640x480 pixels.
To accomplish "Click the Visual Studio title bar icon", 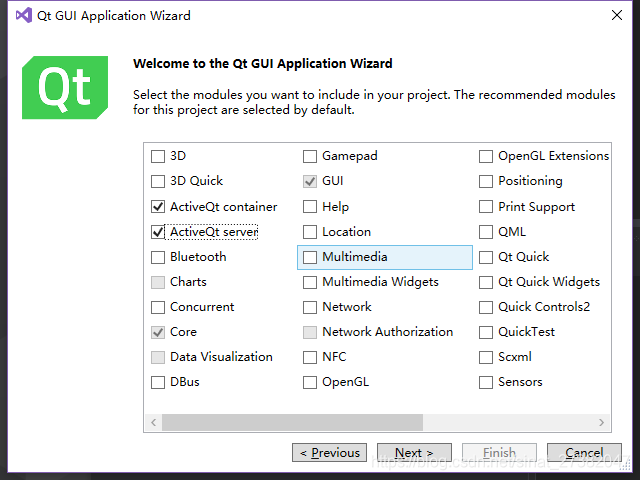I will [24, 15].
